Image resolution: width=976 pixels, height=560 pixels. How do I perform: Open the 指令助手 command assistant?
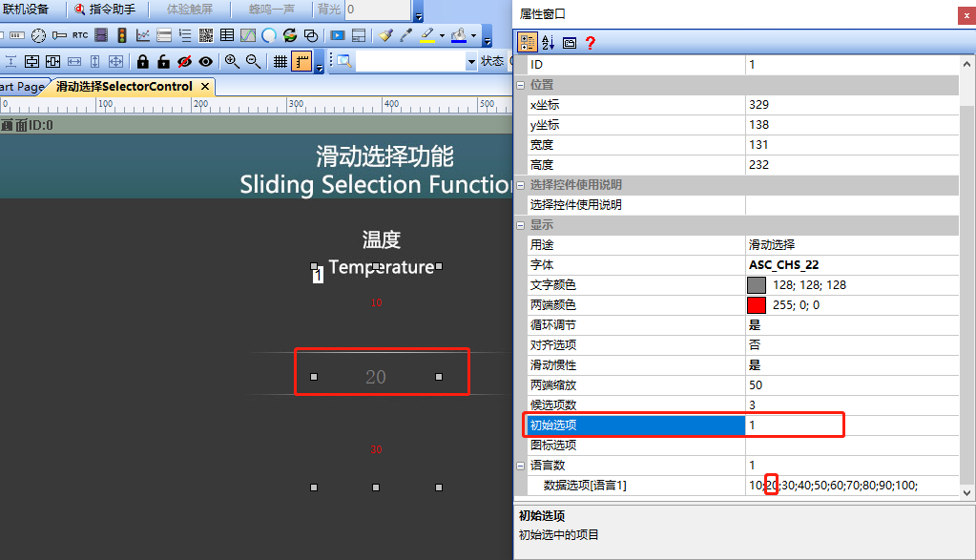click(105, 10)
